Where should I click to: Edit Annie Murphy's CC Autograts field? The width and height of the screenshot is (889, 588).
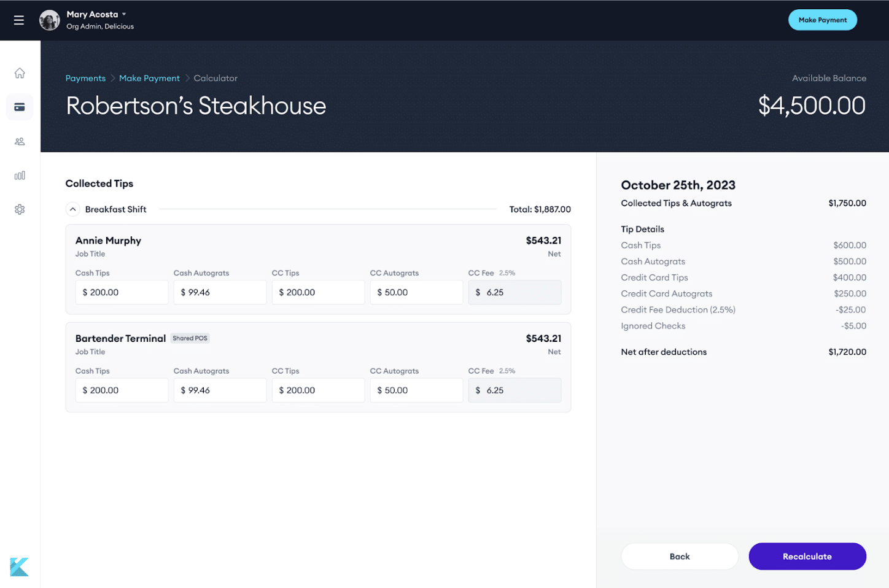[416, 292]
